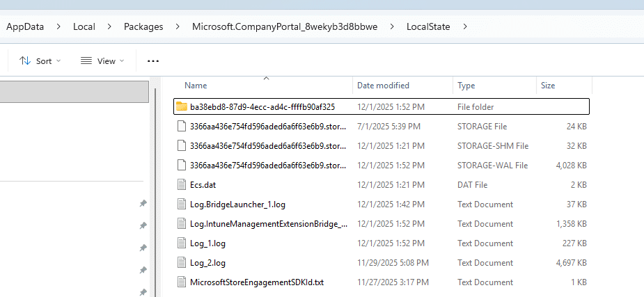Expand the chevron after Packages in the path

point(178,27)
